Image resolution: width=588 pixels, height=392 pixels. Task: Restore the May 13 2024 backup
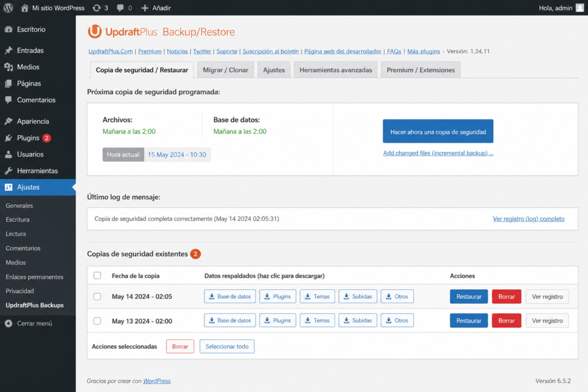click(x=469, y=320)
